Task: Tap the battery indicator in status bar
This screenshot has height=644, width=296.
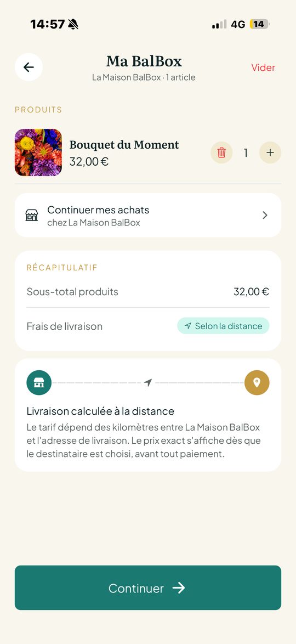Action: click(259, 24)
